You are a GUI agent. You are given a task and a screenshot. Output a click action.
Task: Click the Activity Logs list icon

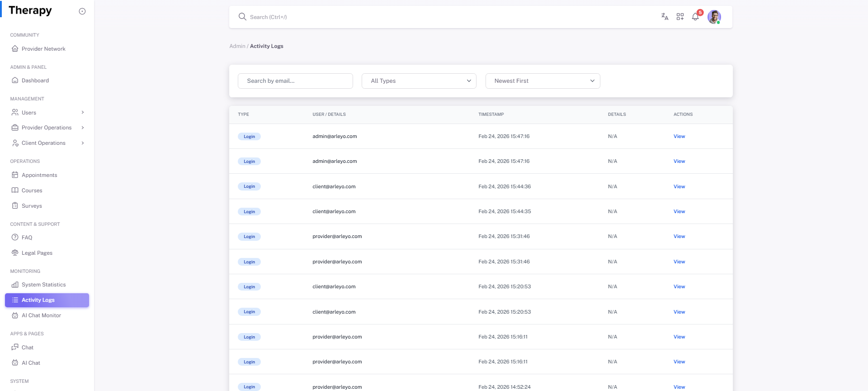click(x=15, y=300)
